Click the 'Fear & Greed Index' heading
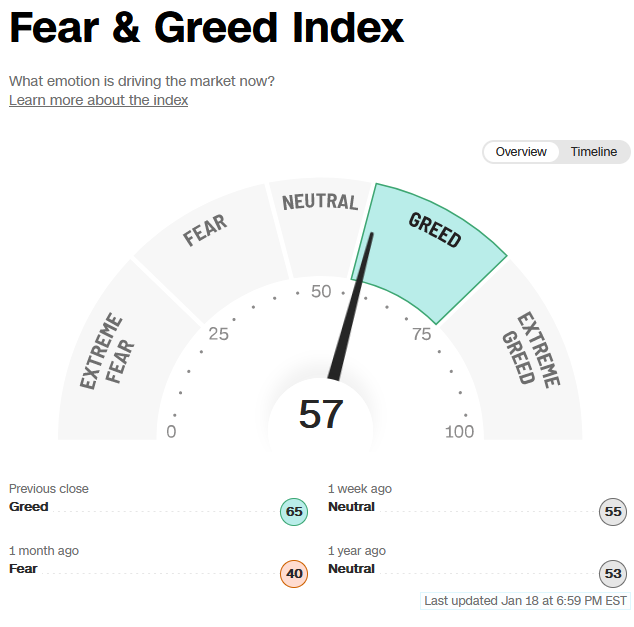 [207, 27]
